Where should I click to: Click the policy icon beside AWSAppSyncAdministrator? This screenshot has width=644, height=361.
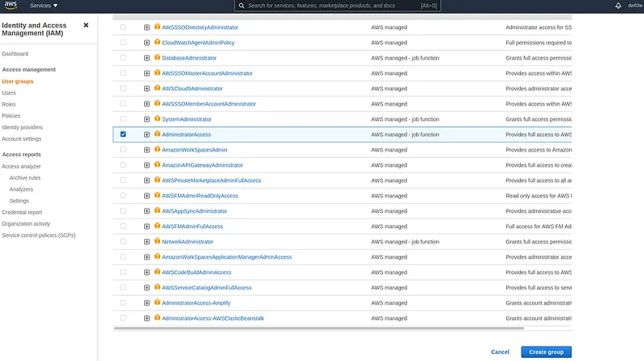tap(157, 210)
